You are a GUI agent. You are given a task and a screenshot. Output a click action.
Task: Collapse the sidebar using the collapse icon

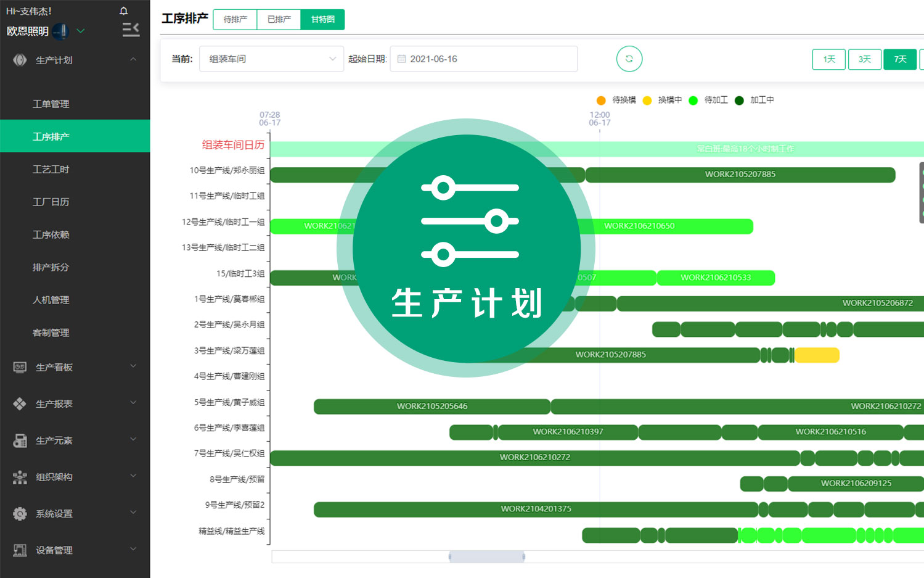click(131, 30)
